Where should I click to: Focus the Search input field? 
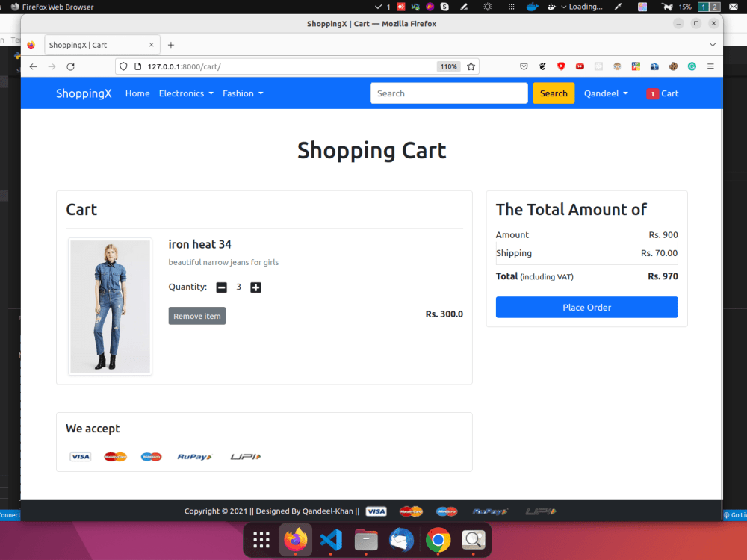[448, 93]
